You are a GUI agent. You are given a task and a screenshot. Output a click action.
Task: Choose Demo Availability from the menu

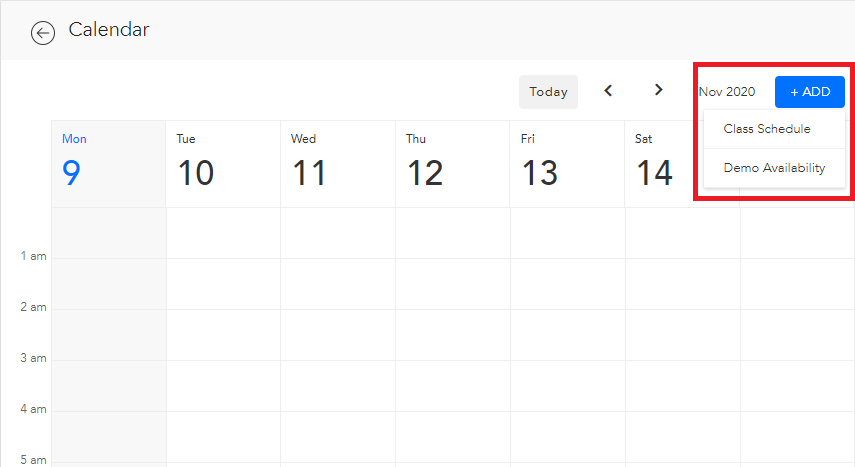774,168
